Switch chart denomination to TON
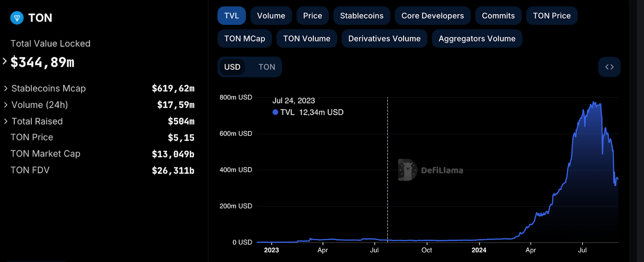The image size is (644, 262). (266, 67)
